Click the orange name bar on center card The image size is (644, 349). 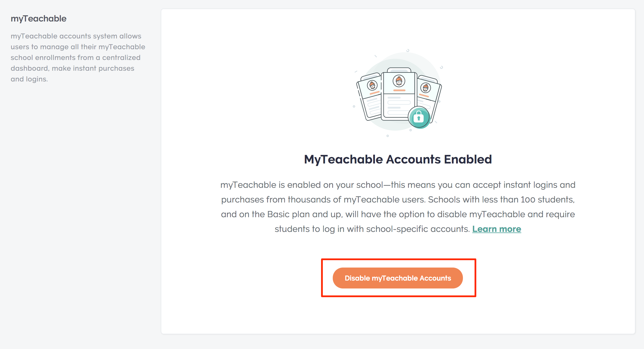(x=399, y=90)
